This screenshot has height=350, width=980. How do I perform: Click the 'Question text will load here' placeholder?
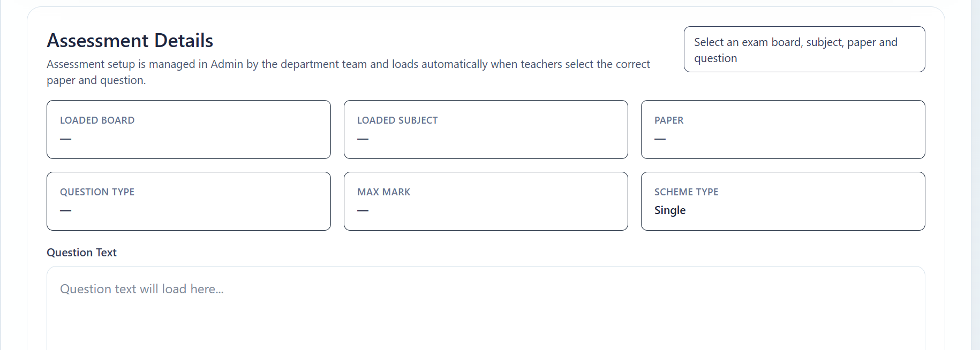click(x=142, y=289)
